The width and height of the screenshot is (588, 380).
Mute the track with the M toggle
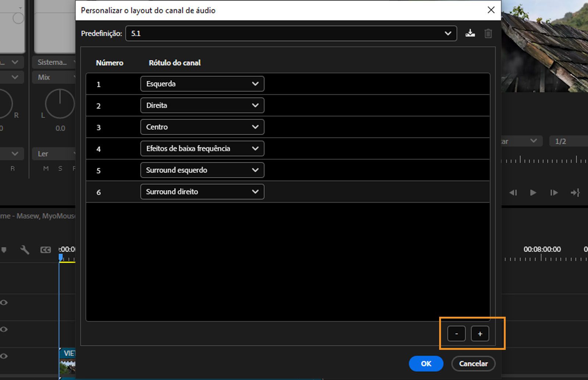coord(46,168)
